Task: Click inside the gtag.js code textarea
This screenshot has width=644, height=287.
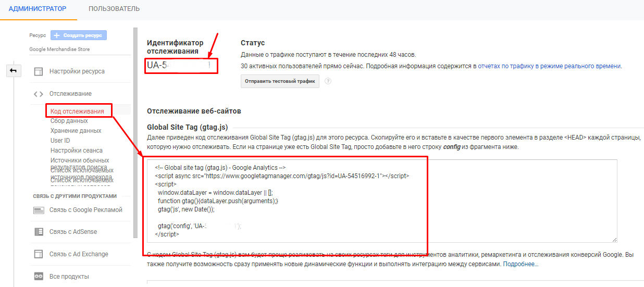Action: (x=382, y=201)
